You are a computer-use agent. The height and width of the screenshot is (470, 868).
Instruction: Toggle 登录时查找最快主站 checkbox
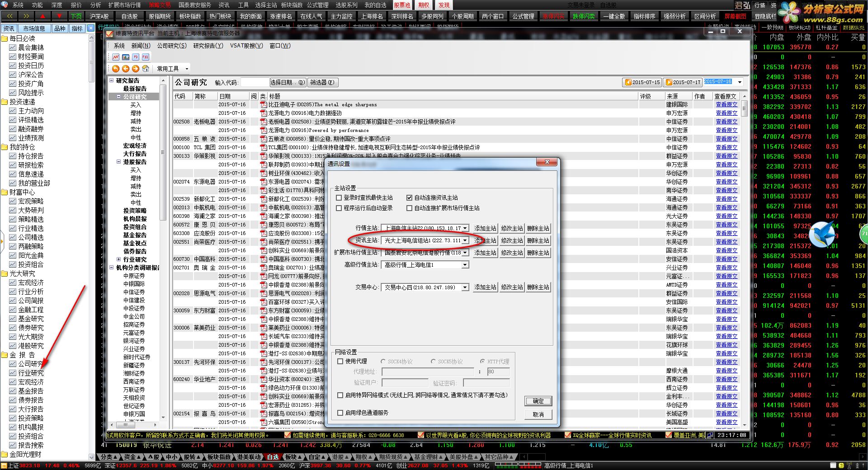point(339,197)
